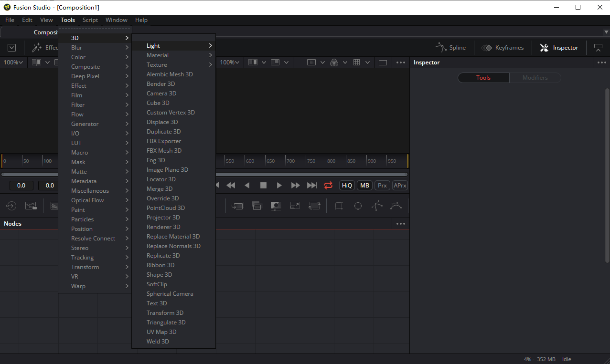This screenshot has width=610, height=364.
Task: Switch to Inspector Tools tab
Action: [483, 78]
